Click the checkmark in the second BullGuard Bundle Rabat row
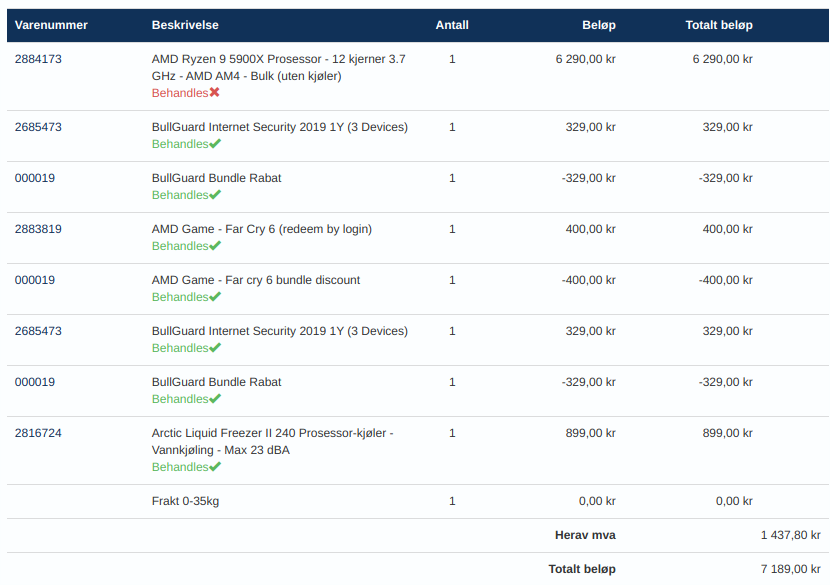Viewport: 830px width, 585px height. pyautogui.click(x=215, y=399)
